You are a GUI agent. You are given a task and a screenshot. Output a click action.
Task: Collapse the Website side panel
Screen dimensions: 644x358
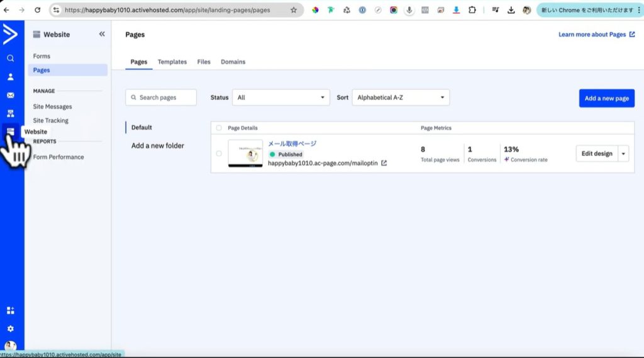(102, 34)
